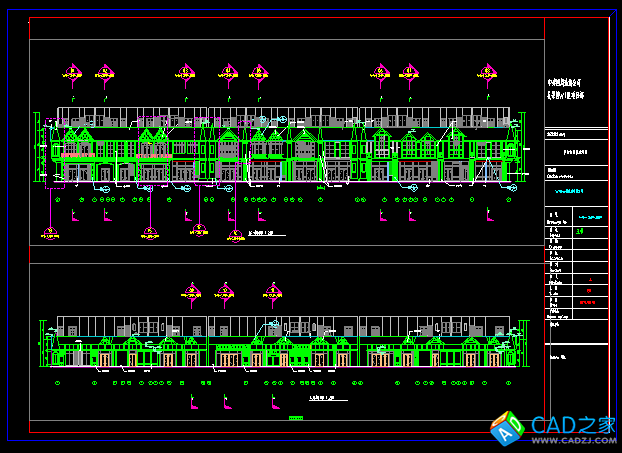Click the CAD之家 cube logo icon

click(507, 428)
